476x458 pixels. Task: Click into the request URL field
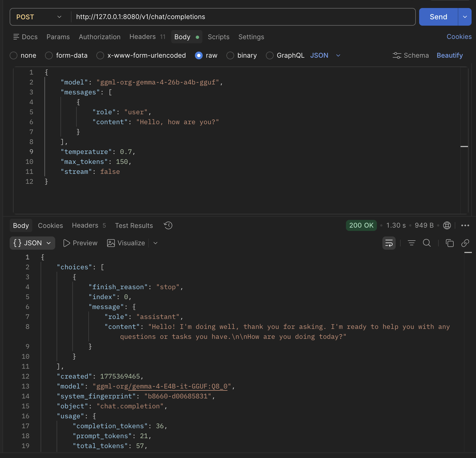click(243, 17)
